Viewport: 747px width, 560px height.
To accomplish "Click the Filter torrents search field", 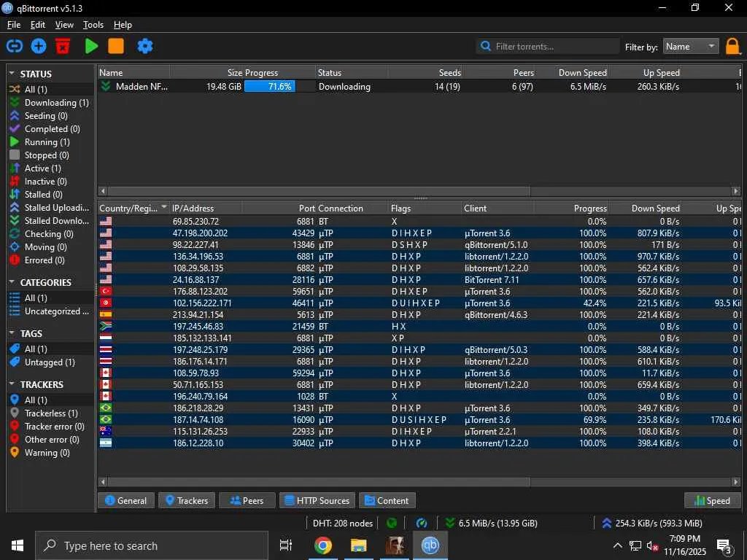I will pyautogui.click(x=554, y=47).
